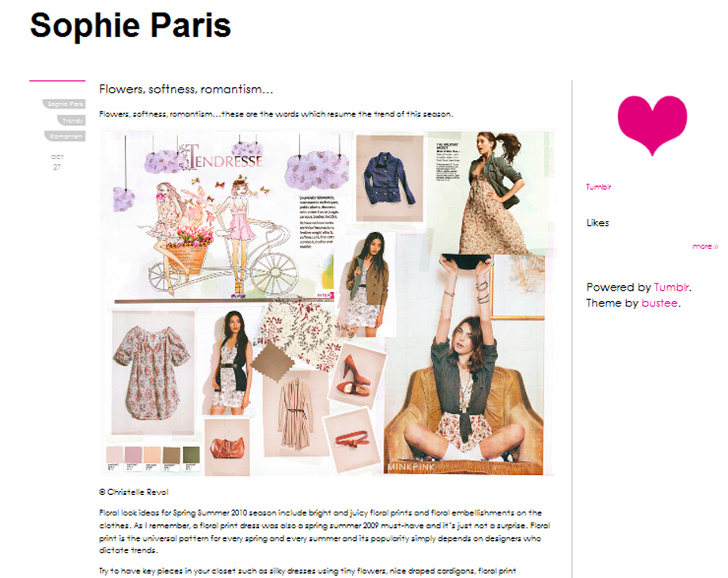Open the post title Flowers, softness, romantism…
Screen dimensions: 728x578
pos(186,89)
